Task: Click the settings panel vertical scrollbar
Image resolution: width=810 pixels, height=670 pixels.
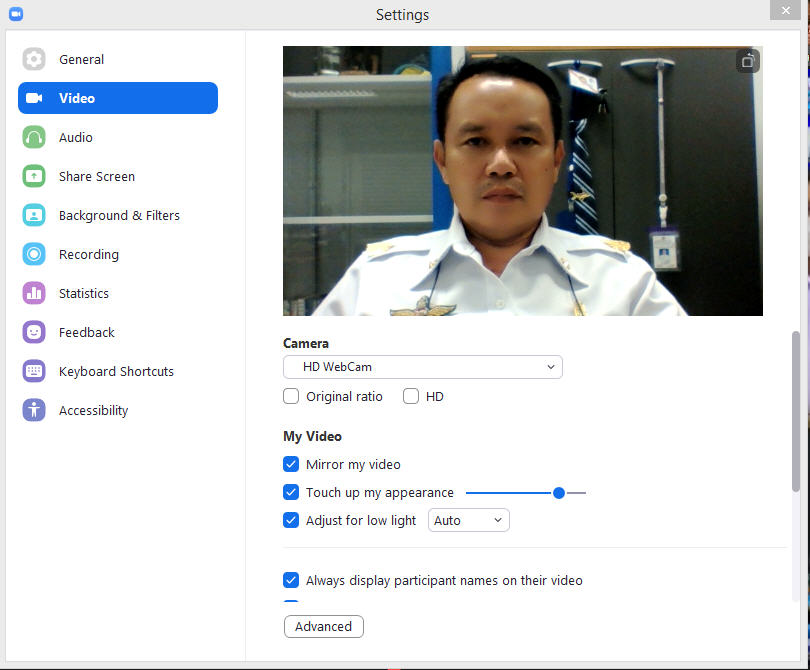Action: click(796, 410)
